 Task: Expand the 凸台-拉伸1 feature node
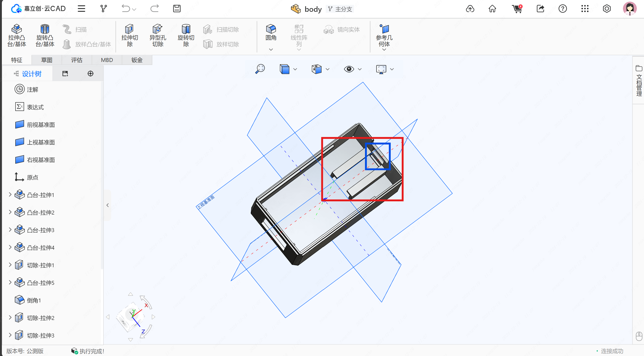coord(10,194)
